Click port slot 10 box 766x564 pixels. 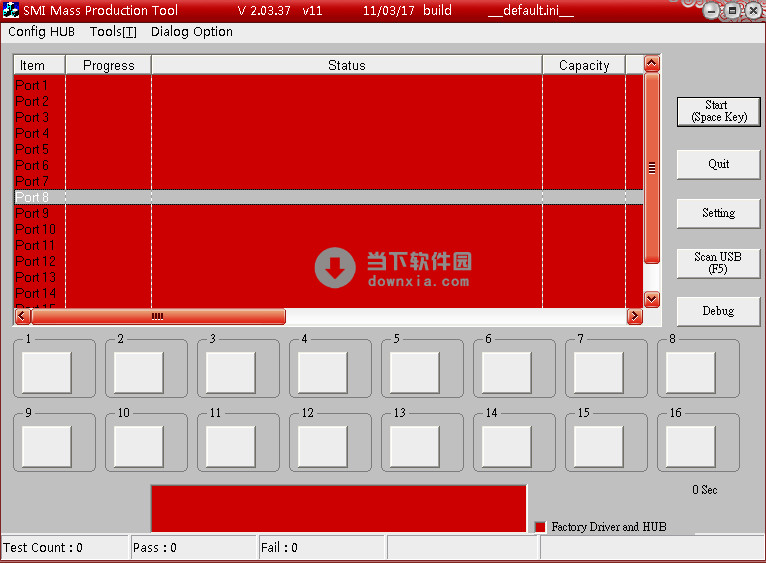click(x=139, y=446)
